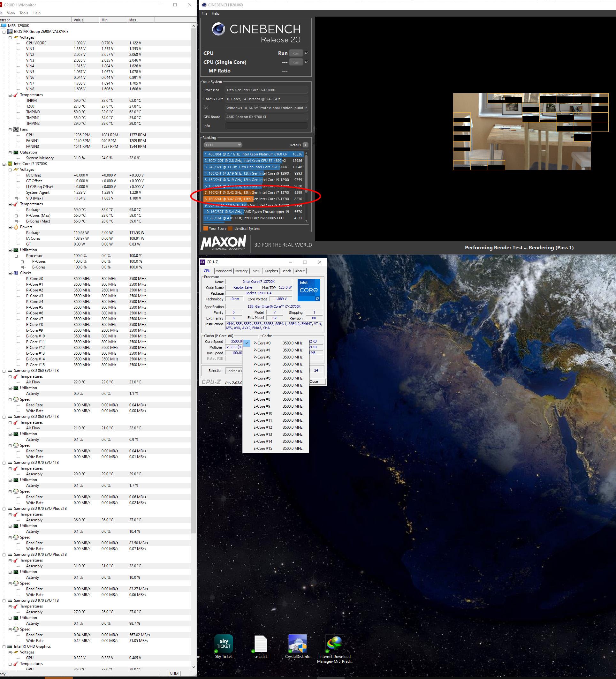Collapse the Clocks node in HWMonitor
The width and height of the screenshot is (616, 679).
10,273
